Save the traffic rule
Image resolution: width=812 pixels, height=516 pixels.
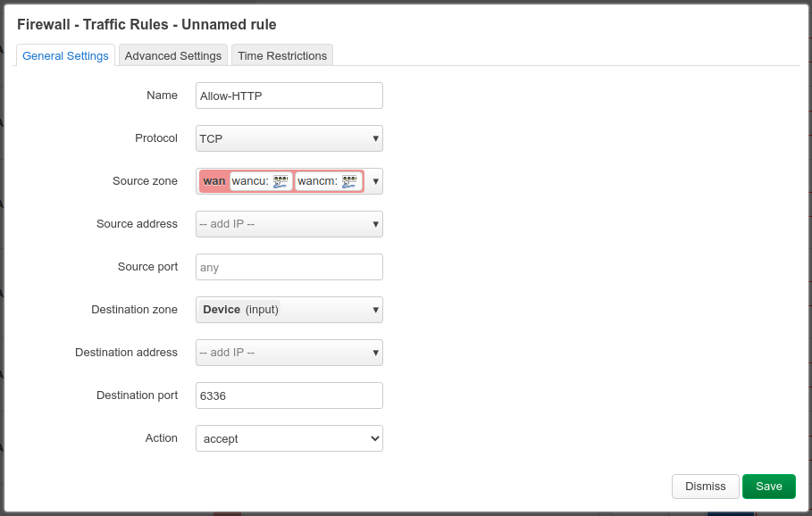coord(768,487)
